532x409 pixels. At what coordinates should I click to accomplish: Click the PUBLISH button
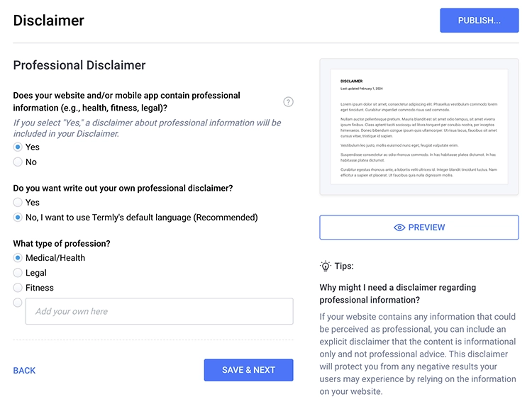(479, 21)
